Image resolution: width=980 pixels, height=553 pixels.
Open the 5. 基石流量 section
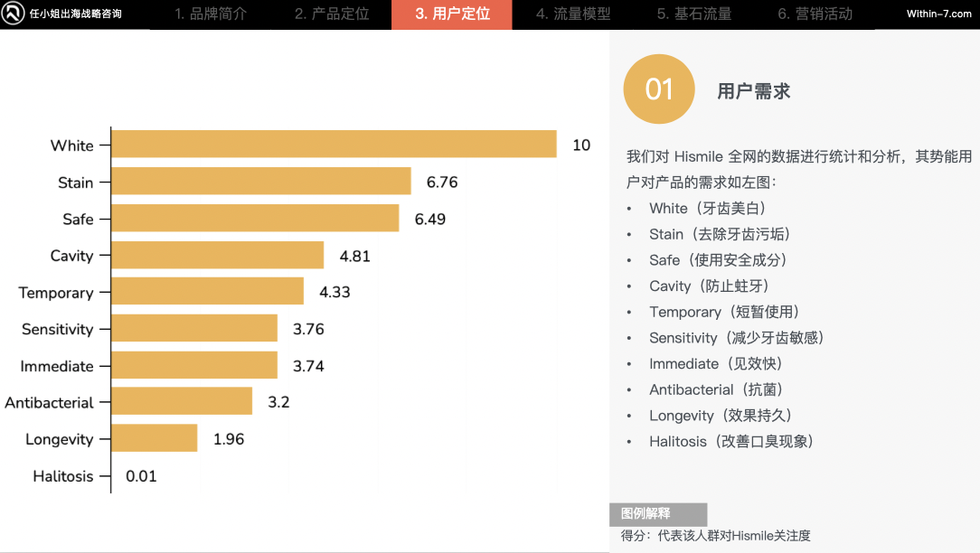coord(693,14)
